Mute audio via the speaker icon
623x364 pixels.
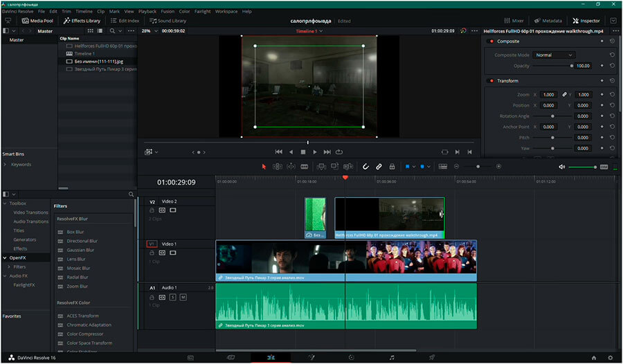(x=562, y=167)
